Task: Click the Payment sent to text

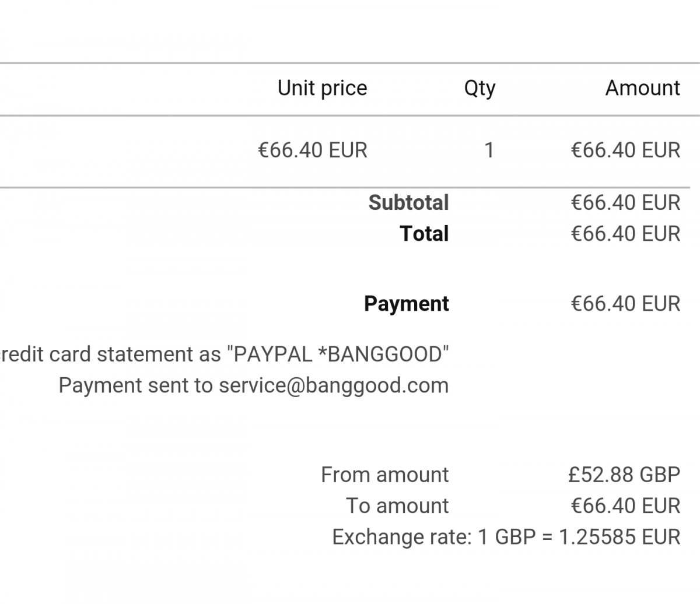Action: pos(135,386)
